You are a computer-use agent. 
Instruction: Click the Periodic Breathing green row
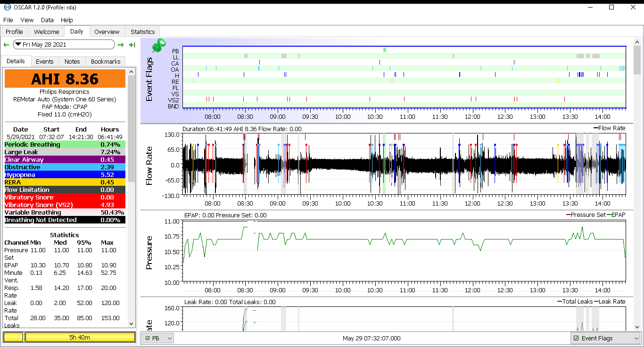click(x=65, y=144)
